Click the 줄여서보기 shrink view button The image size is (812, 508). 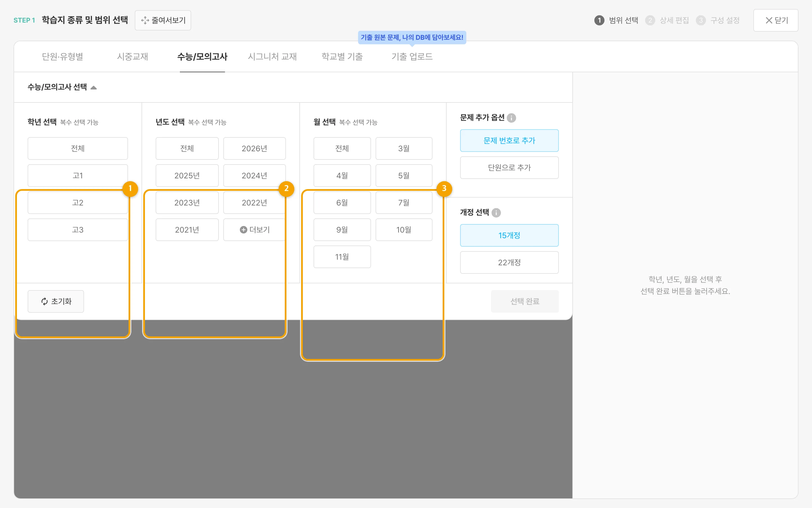click(x=163, y=20)
